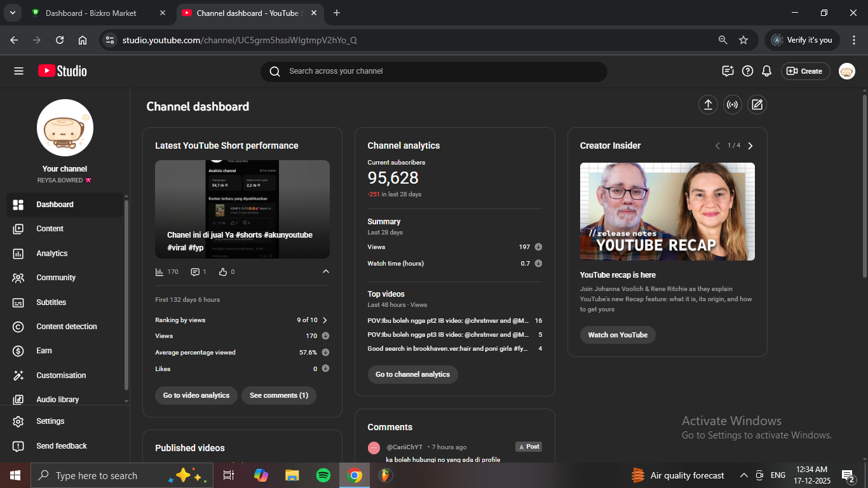Show next Creator Insider card
The width and height of the screenshot is (868, 488).
[750, 146]
